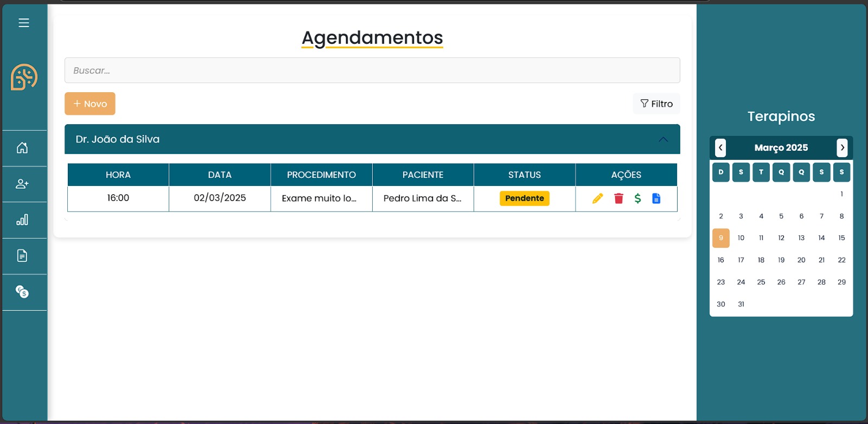Select highlighted day 9 in calendar

pyautogui.click(x=721, y=238)
